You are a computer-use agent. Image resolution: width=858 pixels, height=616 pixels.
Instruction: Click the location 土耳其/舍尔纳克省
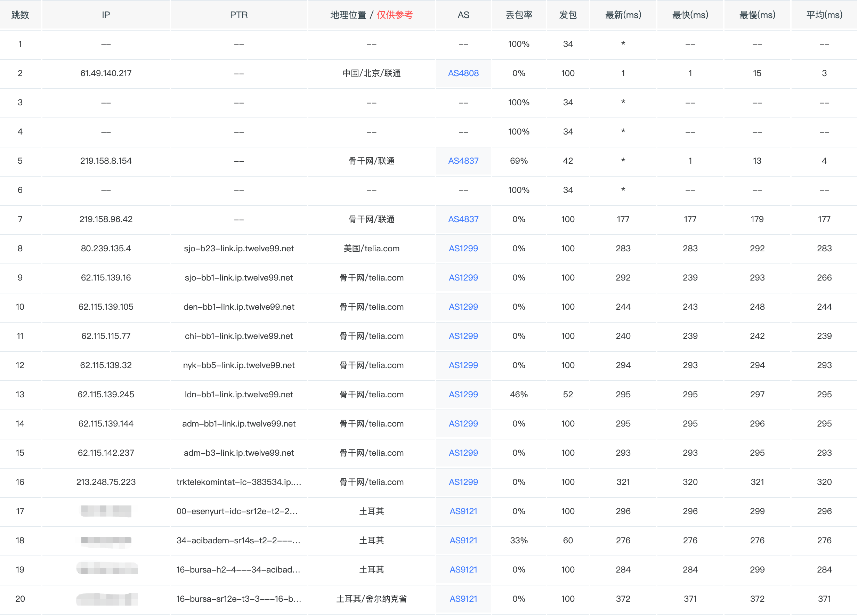pos(371,599)
